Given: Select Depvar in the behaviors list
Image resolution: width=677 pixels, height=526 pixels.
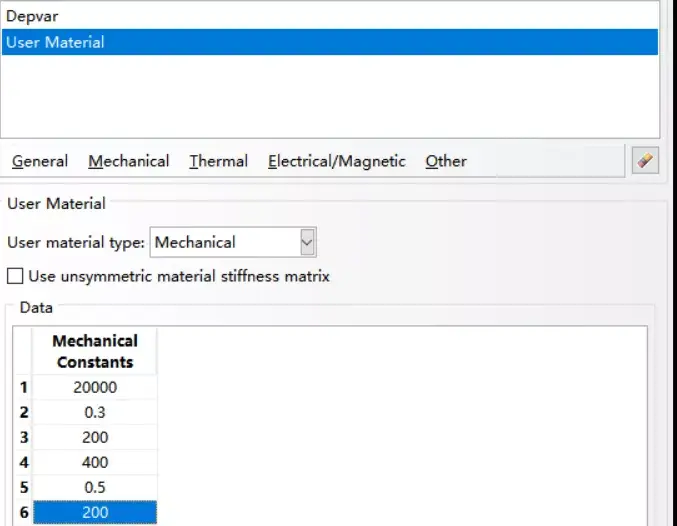Looking at the screenshot, I should (330, 16).
